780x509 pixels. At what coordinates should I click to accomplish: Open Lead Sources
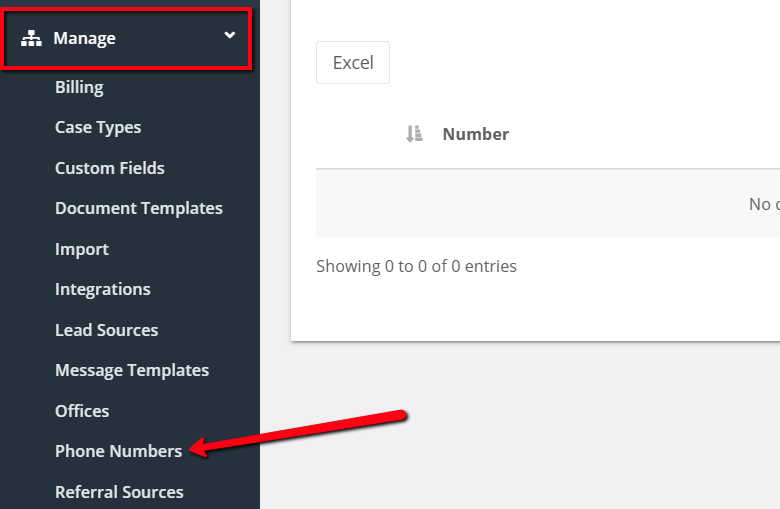(106, 330)
